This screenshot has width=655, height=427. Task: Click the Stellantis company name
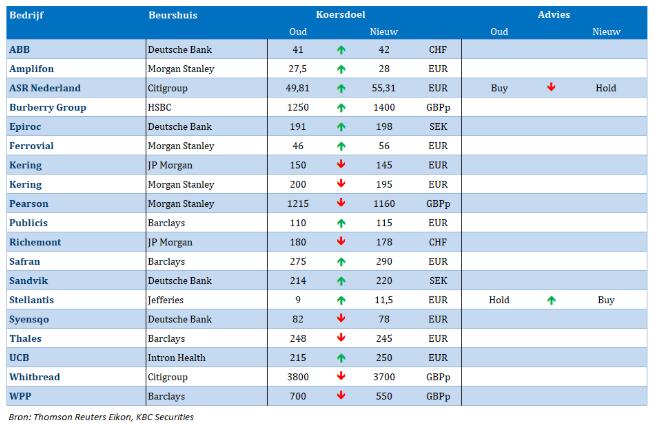[x=31, y=300]
